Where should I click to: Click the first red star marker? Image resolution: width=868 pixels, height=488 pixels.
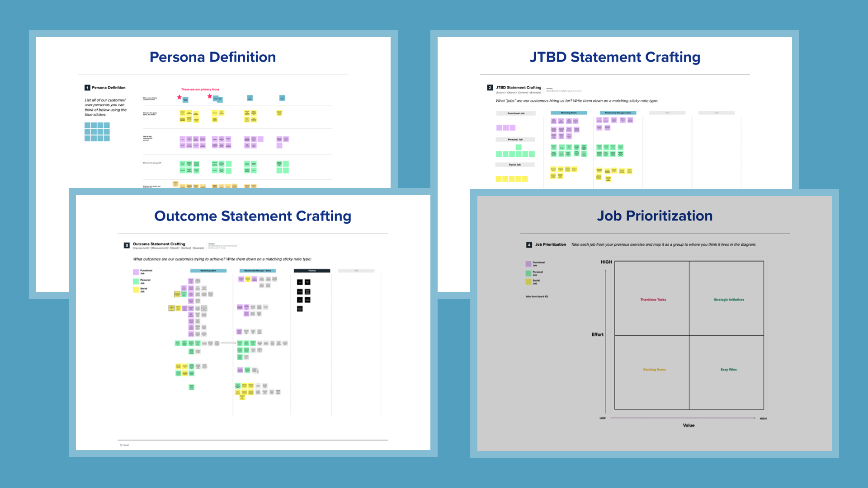click(179, 97)
